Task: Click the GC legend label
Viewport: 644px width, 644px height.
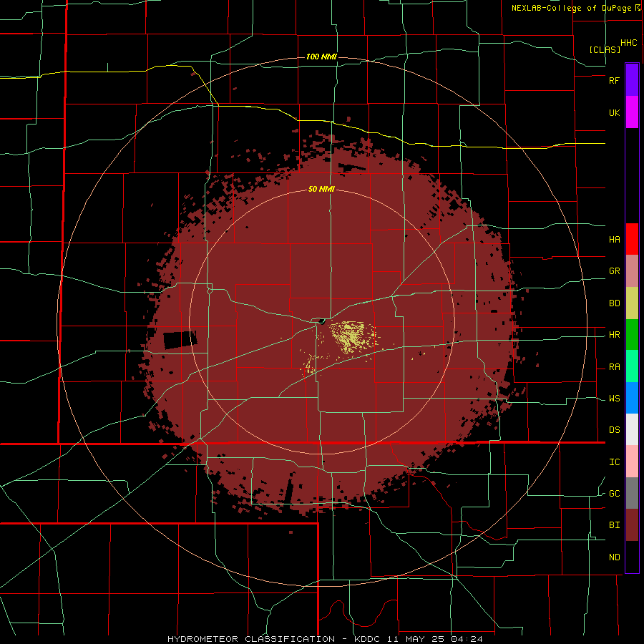Action: tap(614, 494)
